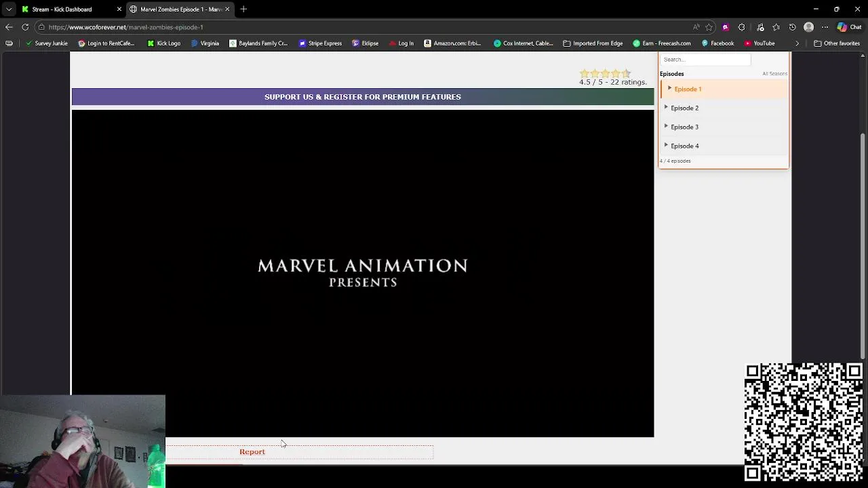
Task: Open the Login to RentCafe bookmark
Action: [x=106, y=43]
